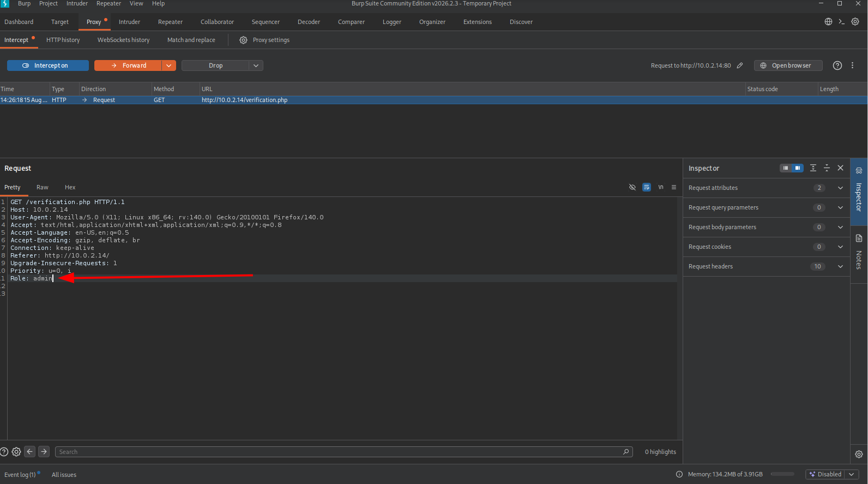Click Open browser button
The width and height of the screenshot is (868, 484).
788,65
